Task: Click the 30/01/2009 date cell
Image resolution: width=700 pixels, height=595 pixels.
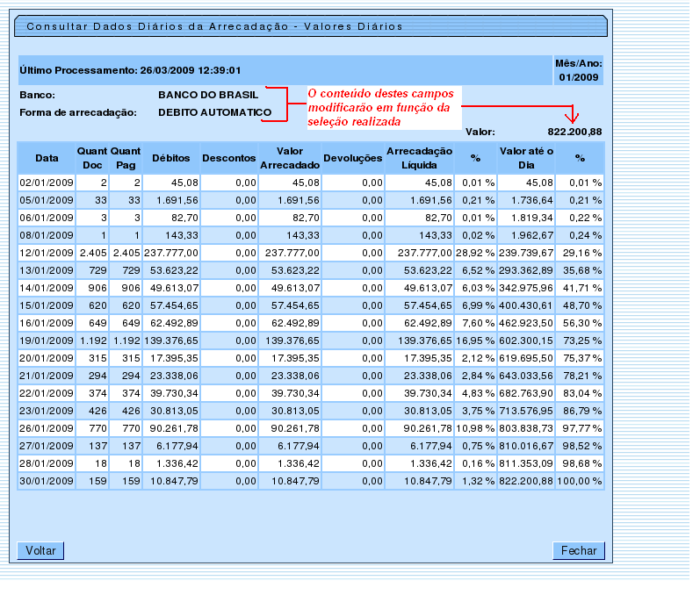Action: [47, 482]
